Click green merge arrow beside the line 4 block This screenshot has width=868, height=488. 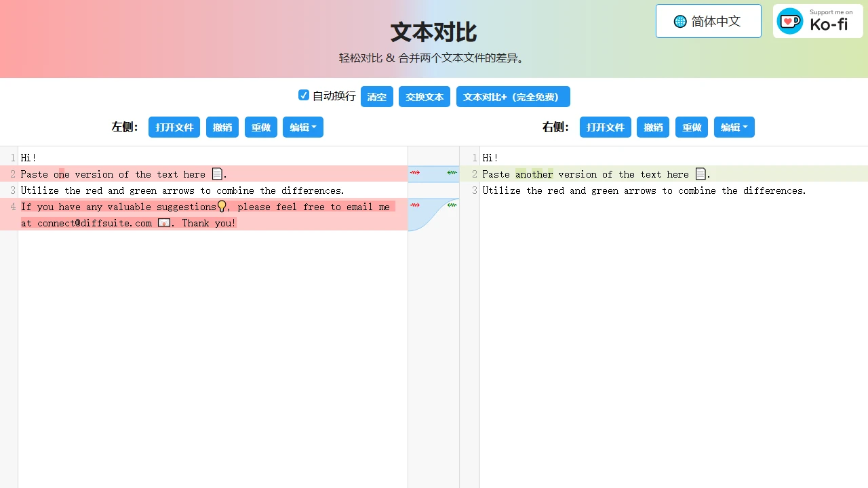(452, 205)
